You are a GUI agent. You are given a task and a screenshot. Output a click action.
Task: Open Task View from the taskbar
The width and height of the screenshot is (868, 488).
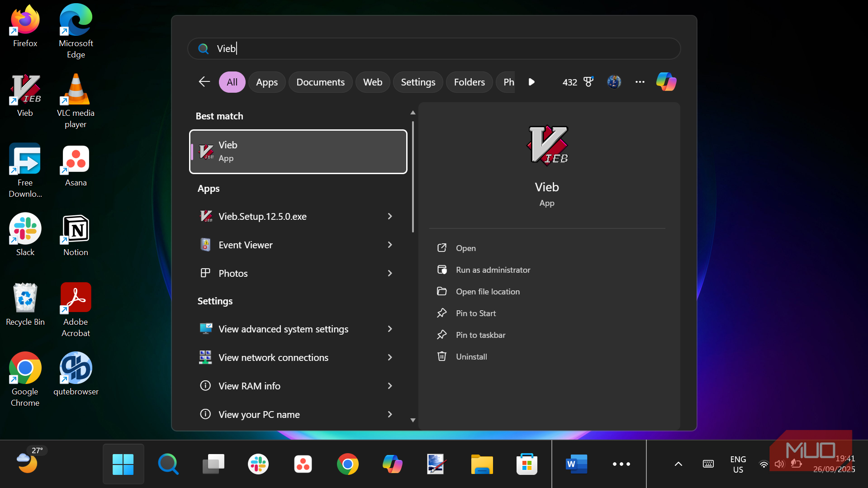213,464
